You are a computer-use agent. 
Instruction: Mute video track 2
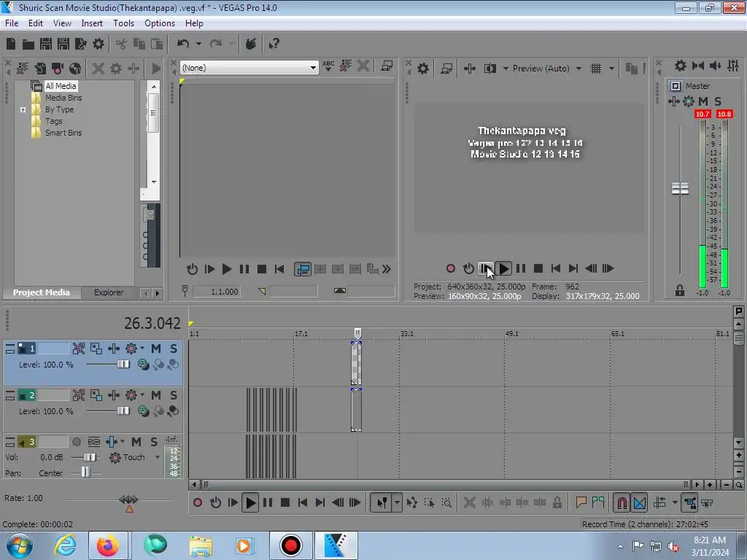[156, 395]
